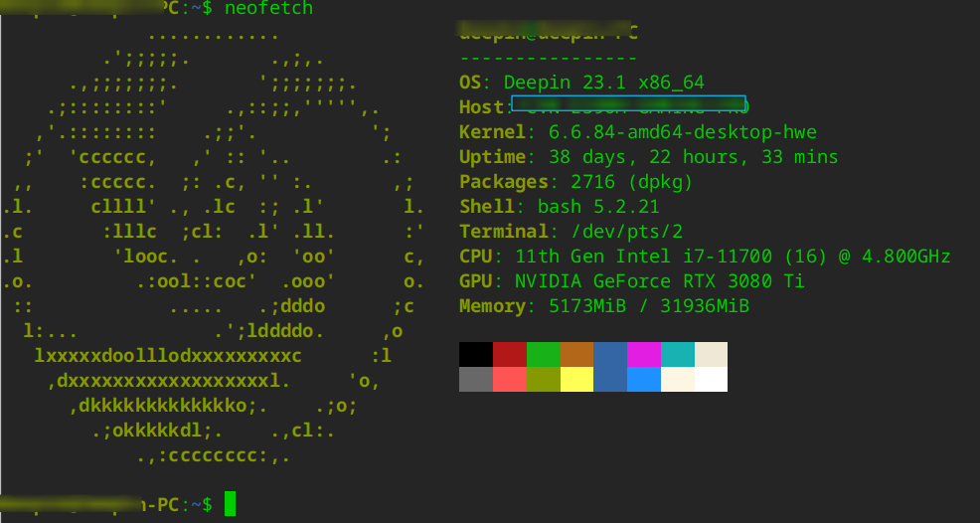Click the teal cyan palette block
Screen dimensions: 980x523
pos(678,354)
